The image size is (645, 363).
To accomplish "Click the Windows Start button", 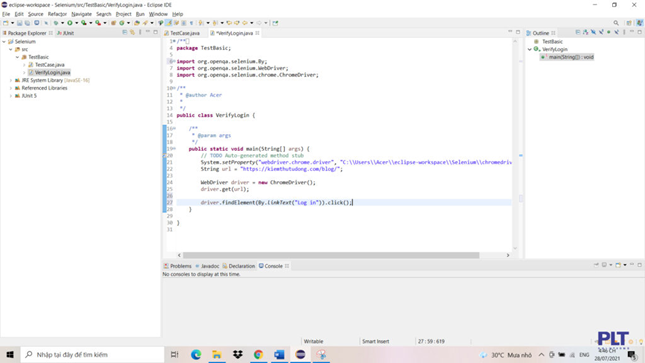I will [x=10, y=354].
